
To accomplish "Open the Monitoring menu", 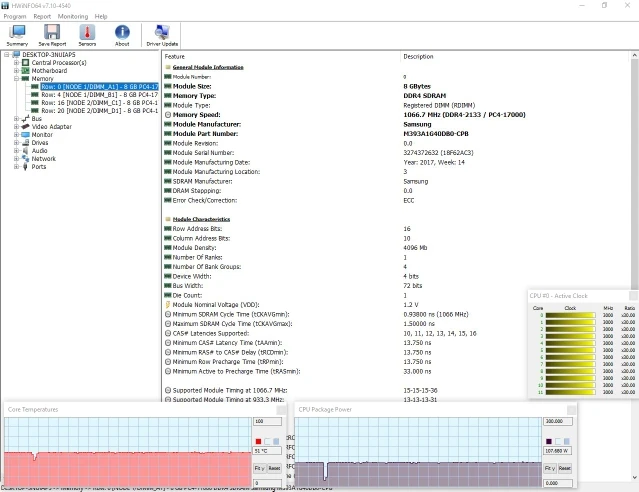I will click(73, 16).
